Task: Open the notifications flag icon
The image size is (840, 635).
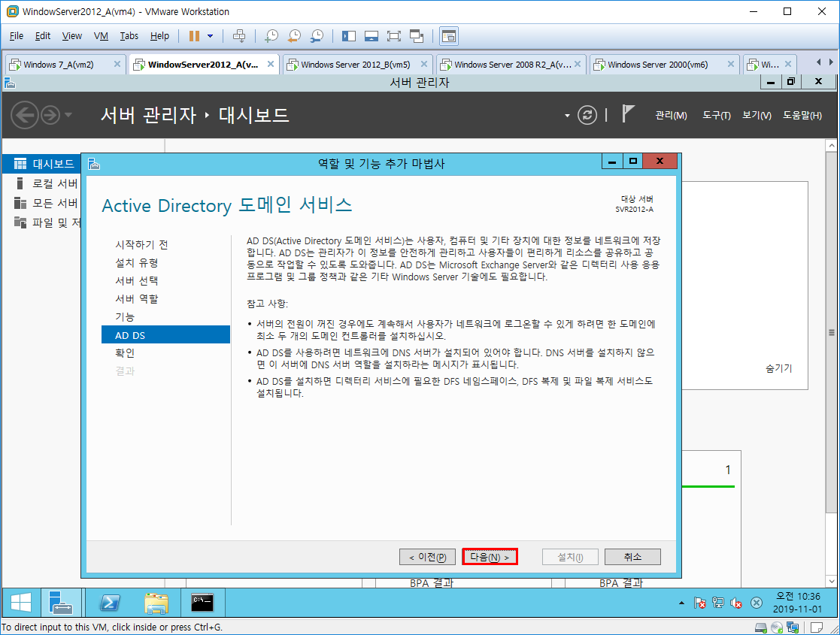Action: pyautogui.click(x=628, y=114)
